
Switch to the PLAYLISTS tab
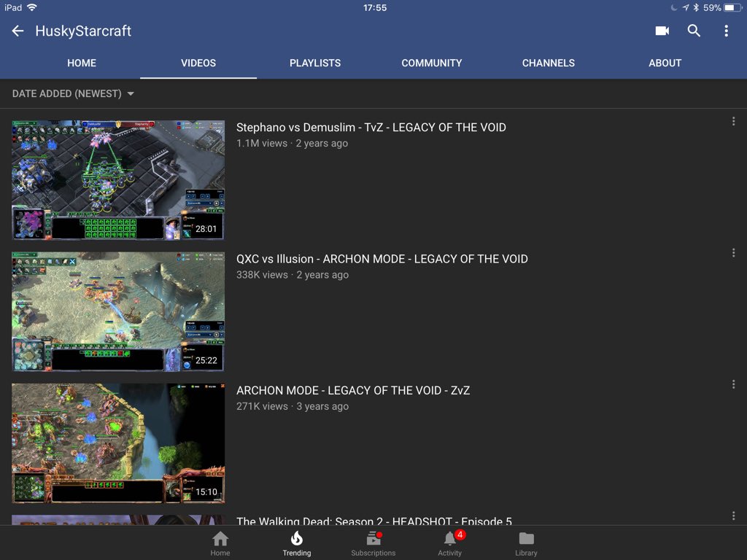pyautogui.click(x=315, y=63)
